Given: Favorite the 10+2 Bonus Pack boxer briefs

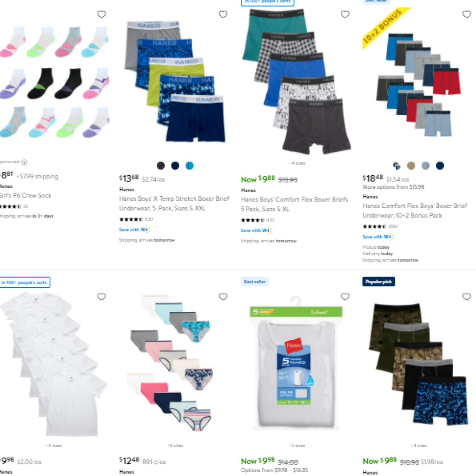Looking at the screenshot, I should (x=467, y=14).
